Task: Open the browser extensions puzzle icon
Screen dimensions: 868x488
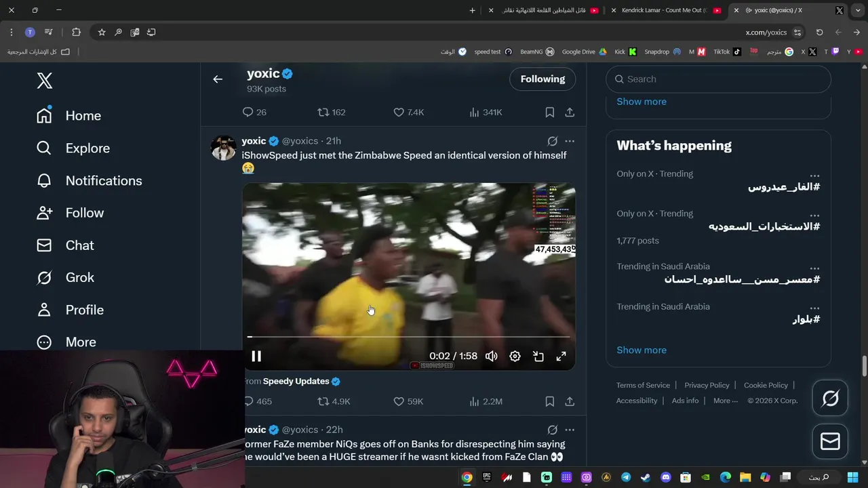Action: 76,32
